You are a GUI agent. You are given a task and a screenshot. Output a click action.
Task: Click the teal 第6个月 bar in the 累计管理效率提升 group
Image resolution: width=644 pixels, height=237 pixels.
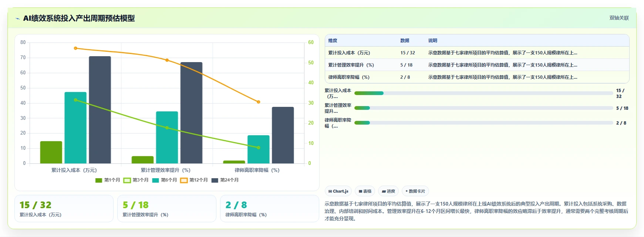(167, 138)
